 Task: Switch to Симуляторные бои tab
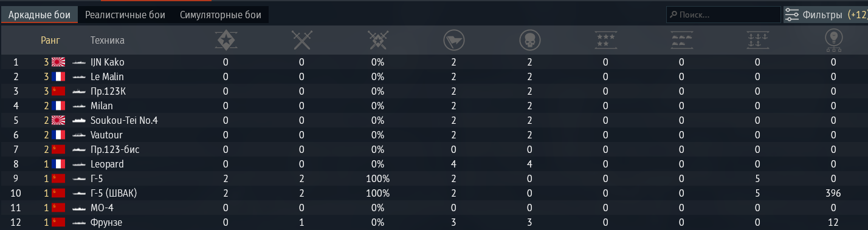[x=221, y=15]
